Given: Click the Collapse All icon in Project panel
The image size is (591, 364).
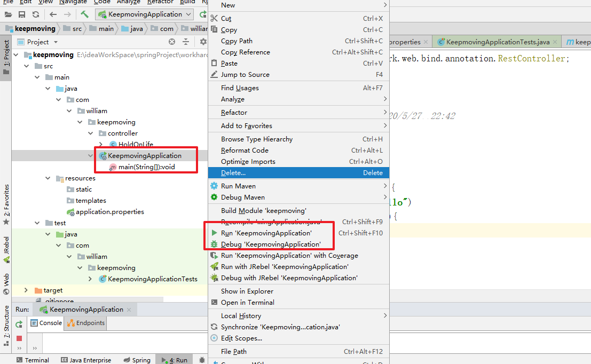Looking at the screenshot, I should coord(186,42).
